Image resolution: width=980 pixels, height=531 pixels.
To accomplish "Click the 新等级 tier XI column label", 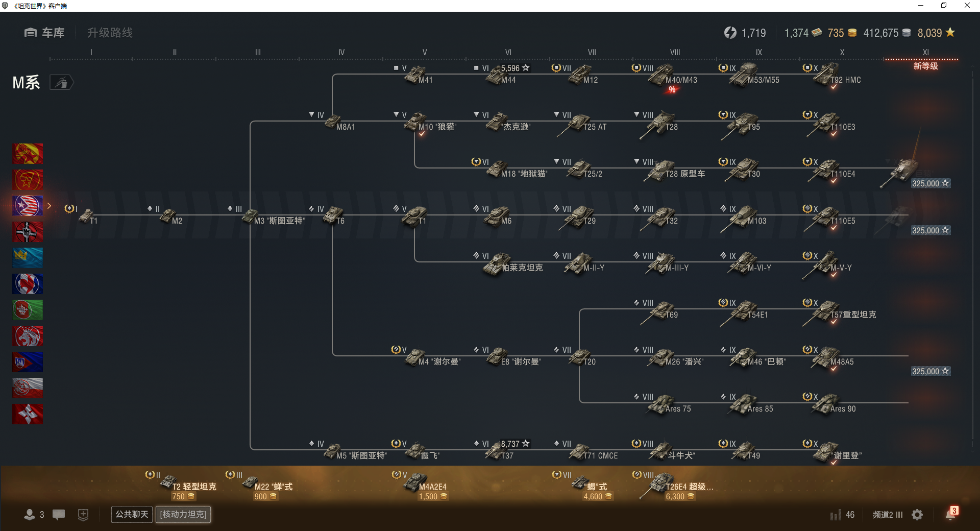I will (925, 66).
